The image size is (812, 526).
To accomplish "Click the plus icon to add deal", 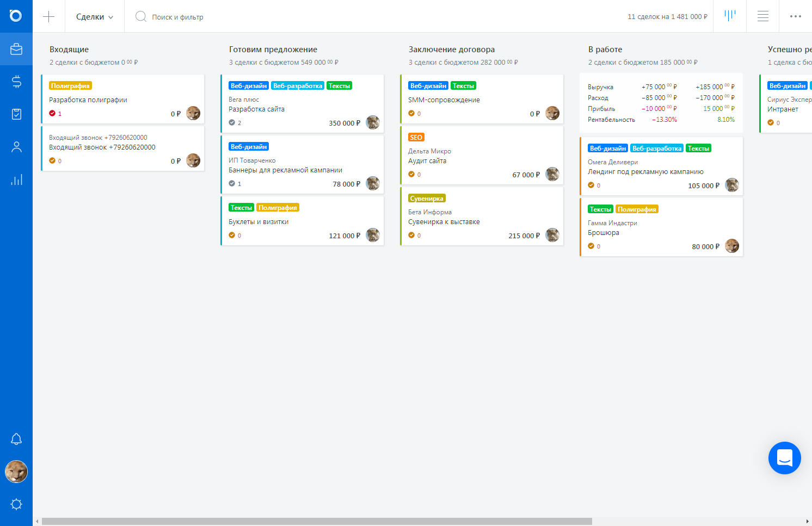I will pos(48,16).
